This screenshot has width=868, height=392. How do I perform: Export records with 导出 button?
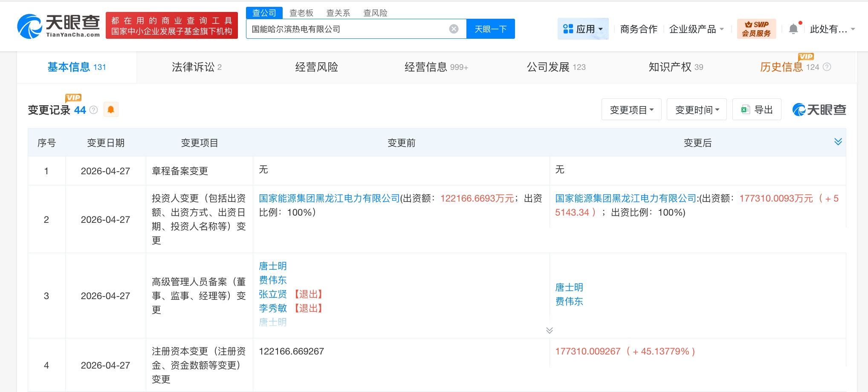point(757,110)
